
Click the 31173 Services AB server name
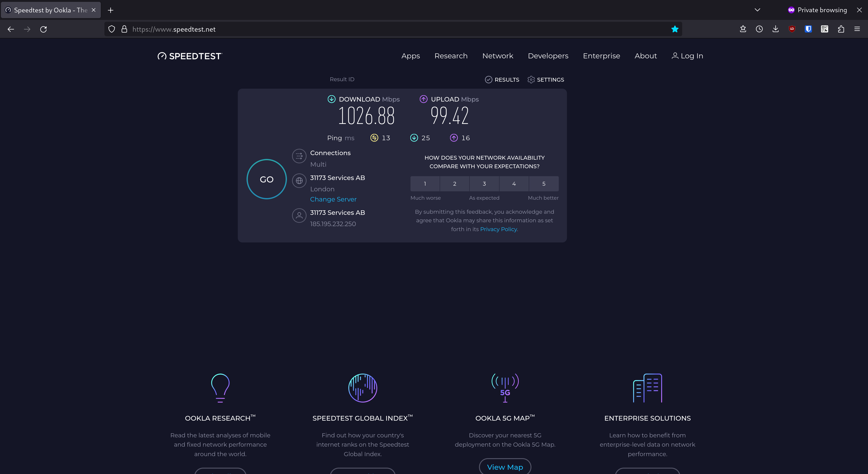click(x=337, y=178)
